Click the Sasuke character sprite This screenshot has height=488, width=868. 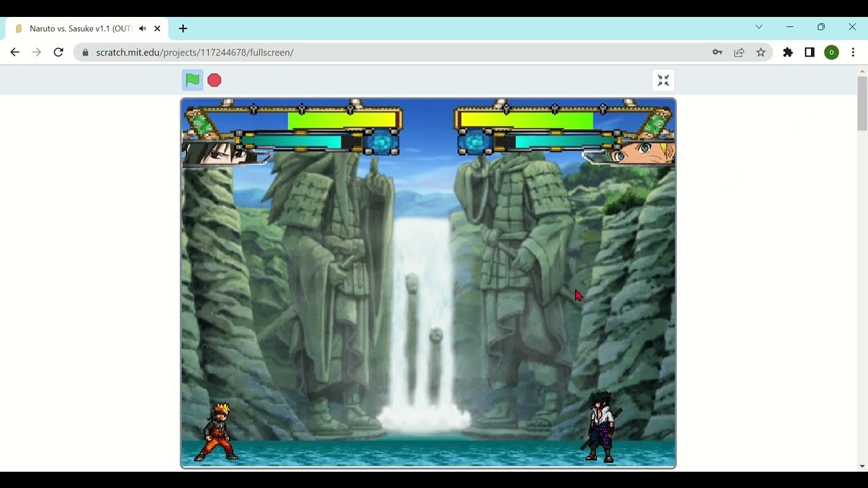click(601, 427)
